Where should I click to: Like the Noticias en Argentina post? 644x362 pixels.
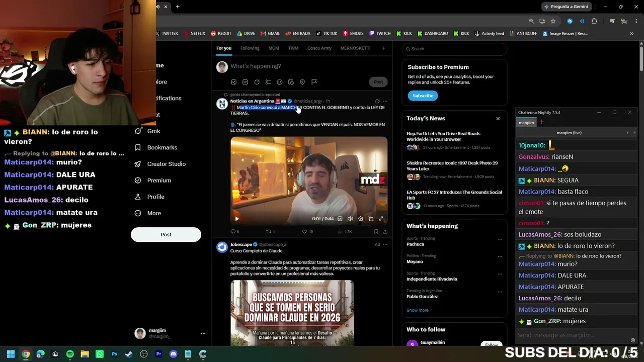[x=307, y=232]
